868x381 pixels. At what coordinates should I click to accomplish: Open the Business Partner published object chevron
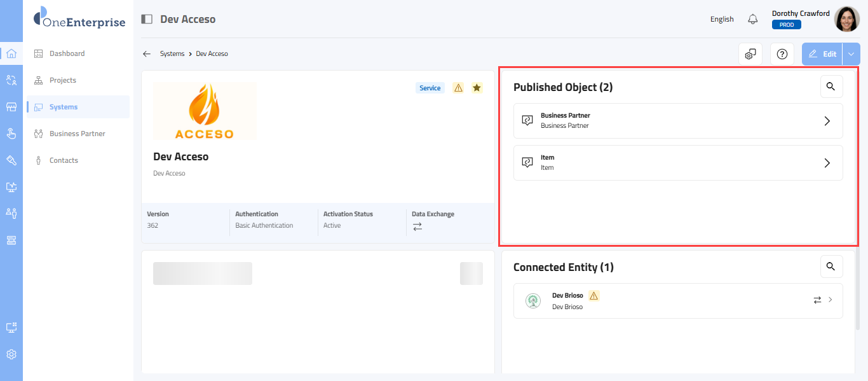827,121
